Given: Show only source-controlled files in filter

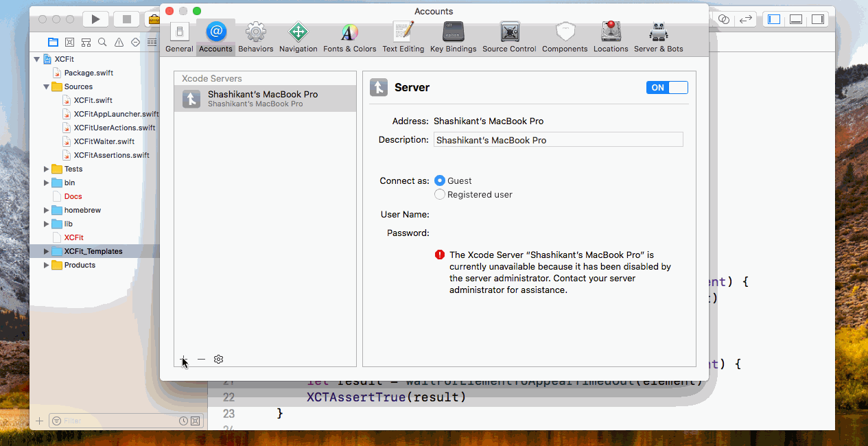Looking at the screenshot, I should coord(196,421).
